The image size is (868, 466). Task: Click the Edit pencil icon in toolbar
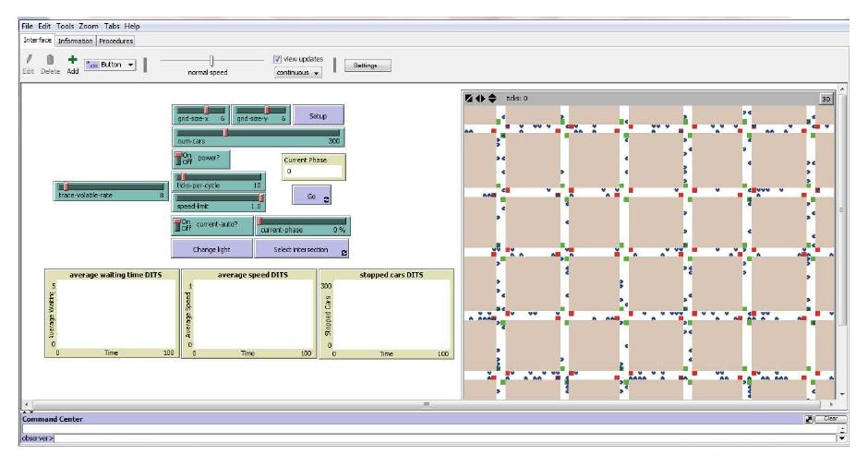[x=29, y=59]
